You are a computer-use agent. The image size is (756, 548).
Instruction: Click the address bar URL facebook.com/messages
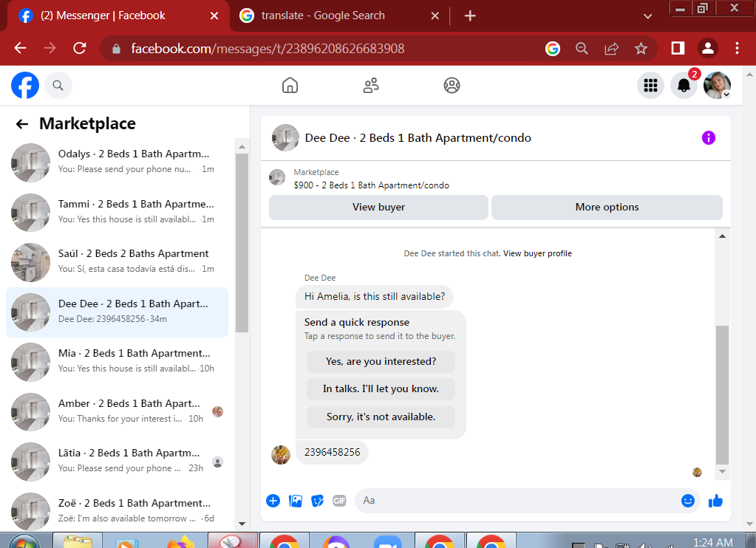(x=268, y=49)
